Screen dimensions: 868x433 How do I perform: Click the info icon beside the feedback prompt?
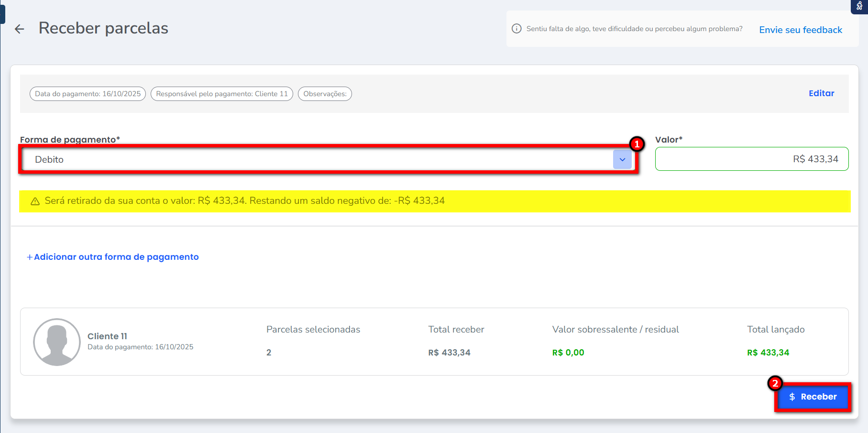point(516,29)
